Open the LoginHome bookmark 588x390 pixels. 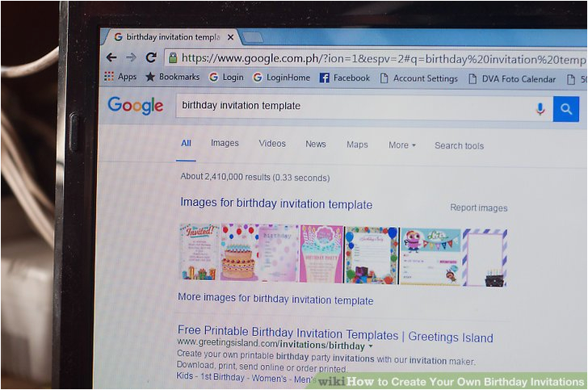(282, 78)
